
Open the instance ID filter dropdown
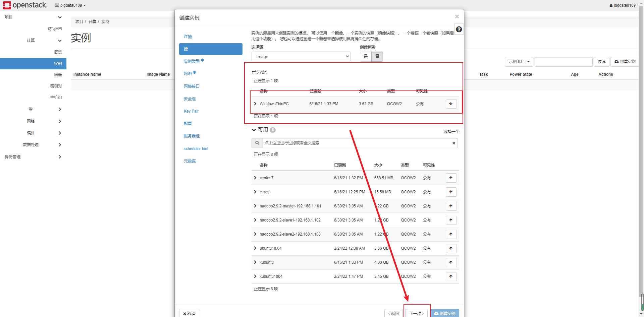click(519, 62)
